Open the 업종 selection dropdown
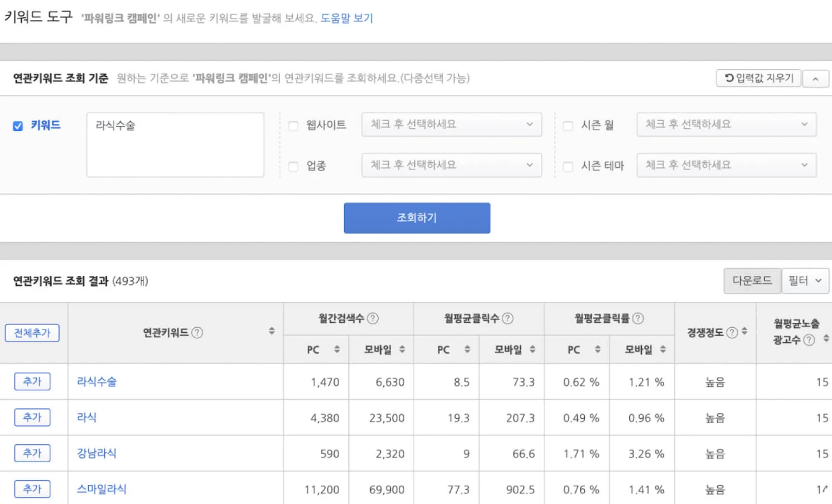Screen dimensions: 832x504 click(x=452, y=165)
